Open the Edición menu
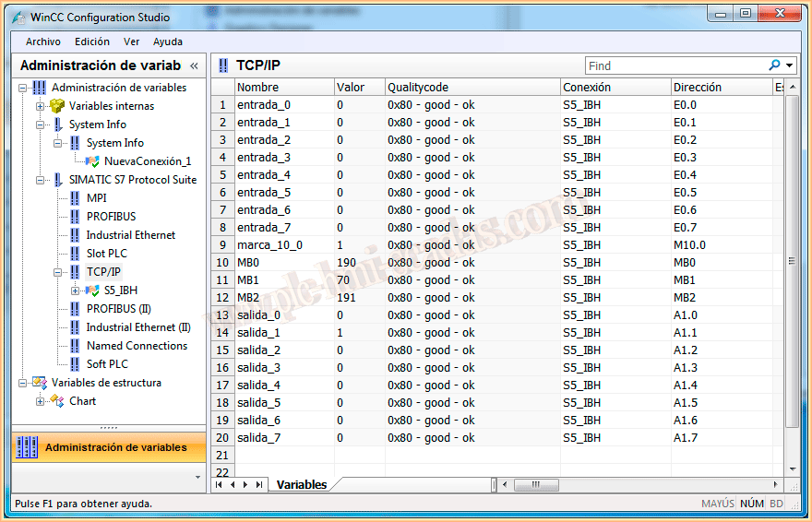The height and width of the screenshot is (522, 812). coord(92,42)
